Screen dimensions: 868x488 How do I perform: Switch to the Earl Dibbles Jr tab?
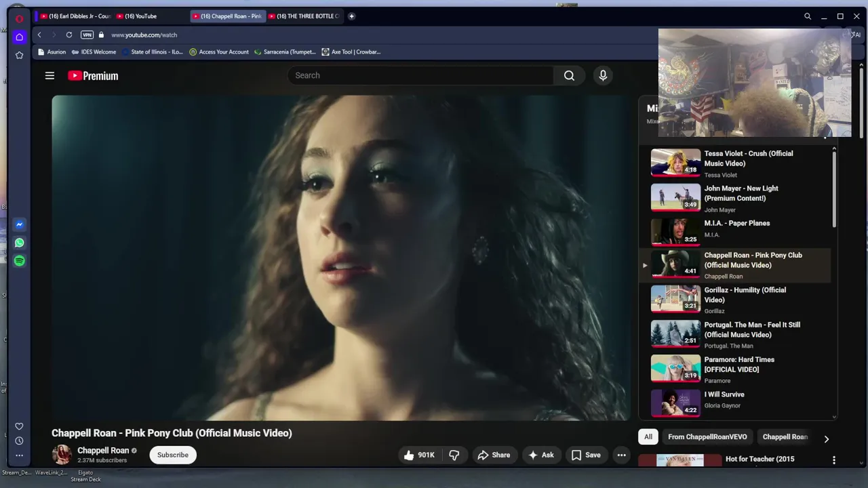(75, 16)
